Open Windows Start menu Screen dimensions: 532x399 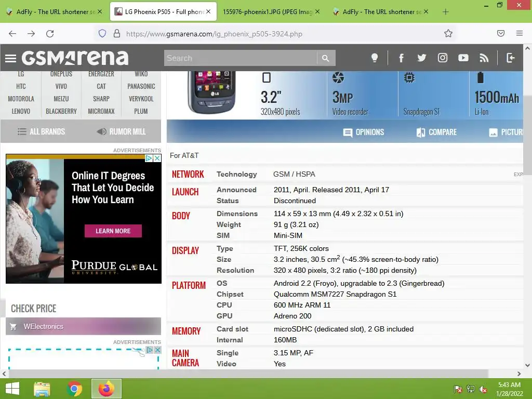tap(12, 389)
